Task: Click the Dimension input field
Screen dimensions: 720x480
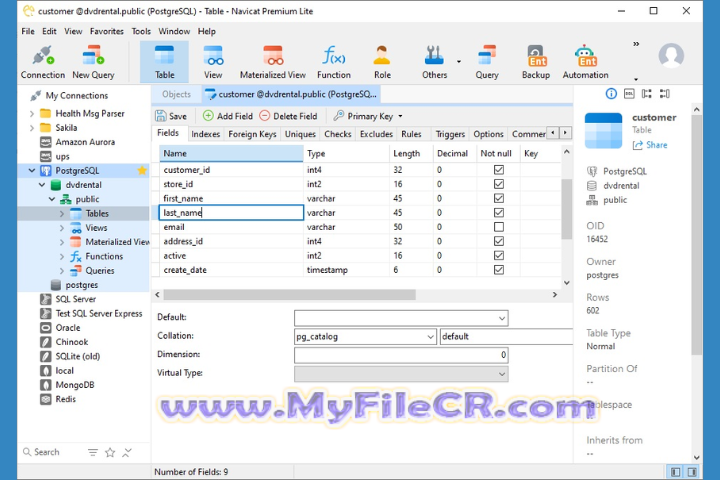Action: [401, 355]
